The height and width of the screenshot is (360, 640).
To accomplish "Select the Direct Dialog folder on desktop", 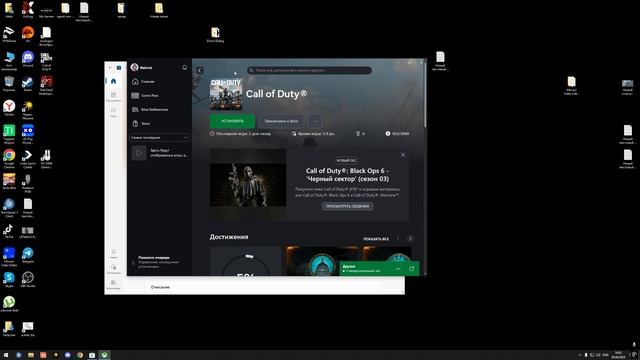I will [x=215, y=35].
